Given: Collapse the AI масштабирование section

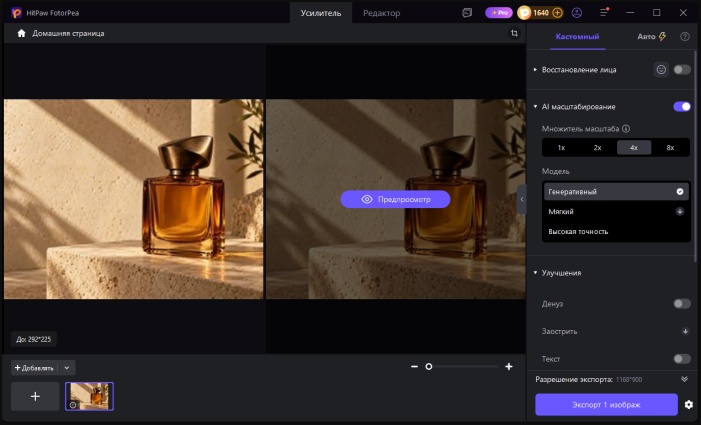Looking at the screenshot, I should point(535,106).
